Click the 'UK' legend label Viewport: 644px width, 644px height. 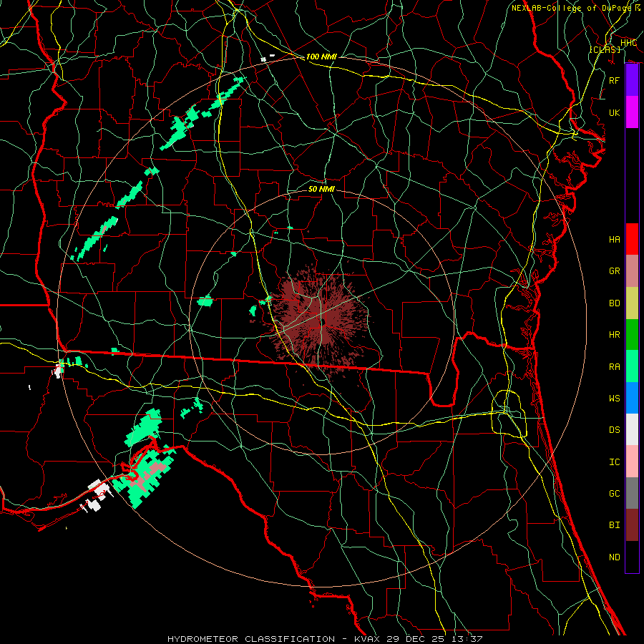click(615, 112)
